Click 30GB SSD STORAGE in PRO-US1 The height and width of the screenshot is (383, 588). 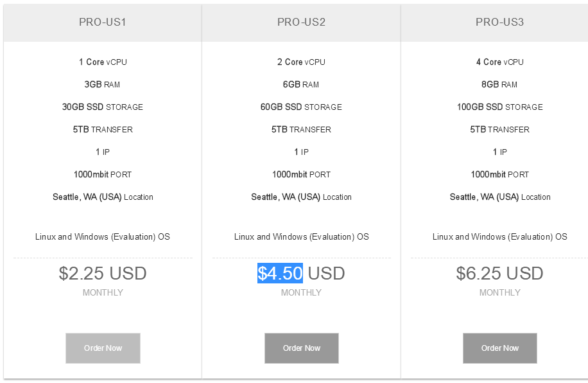pyautogui.click(x=102, y=107)
